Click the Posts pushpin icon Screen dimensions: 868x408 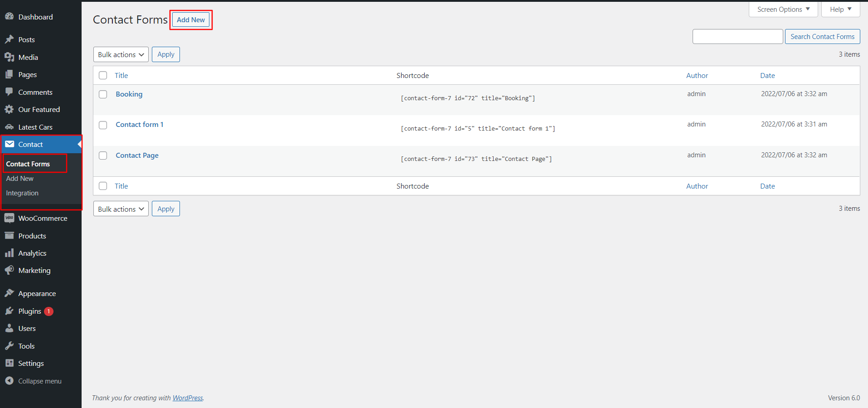9,39
